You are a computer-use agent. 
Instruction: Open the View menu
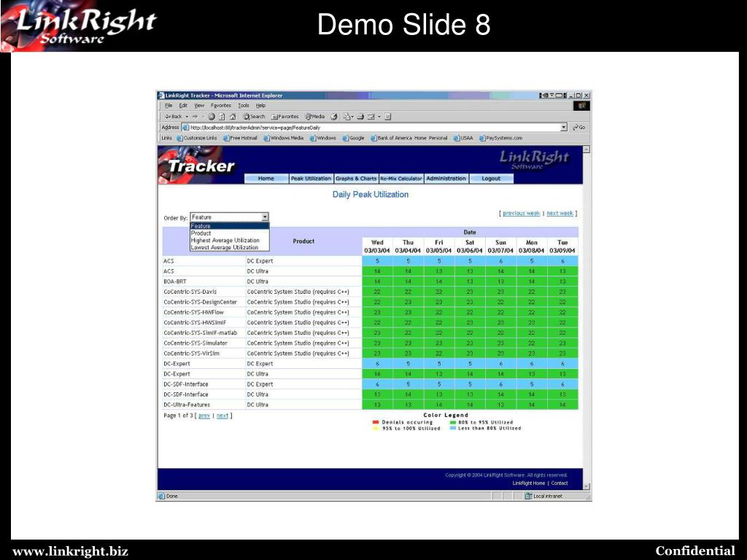pyautogui.click(x=200, y=106)
